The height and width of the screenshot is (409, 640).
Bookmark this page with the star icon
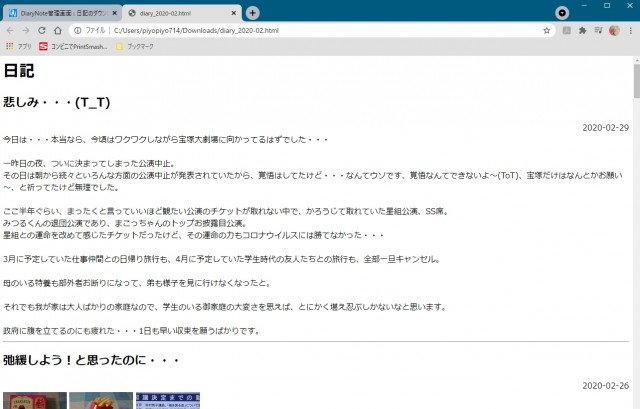pyautogui.click(x=547, y=31)
